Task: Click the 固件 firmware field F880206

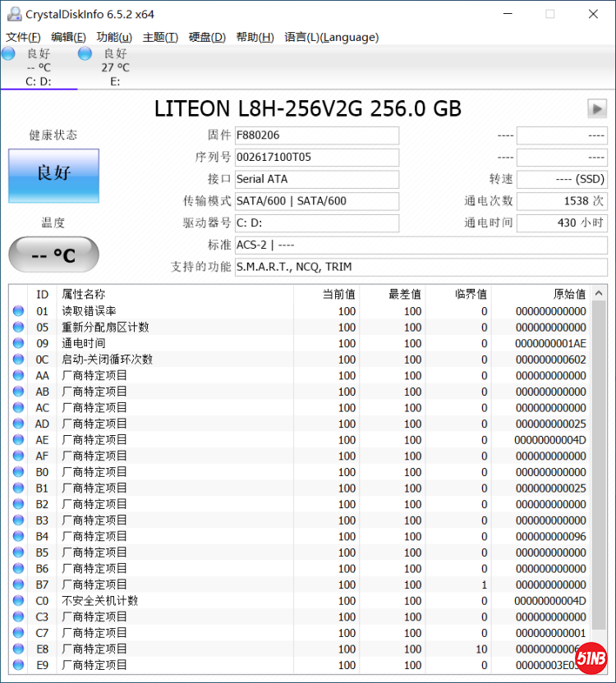Action: point(316,135)
